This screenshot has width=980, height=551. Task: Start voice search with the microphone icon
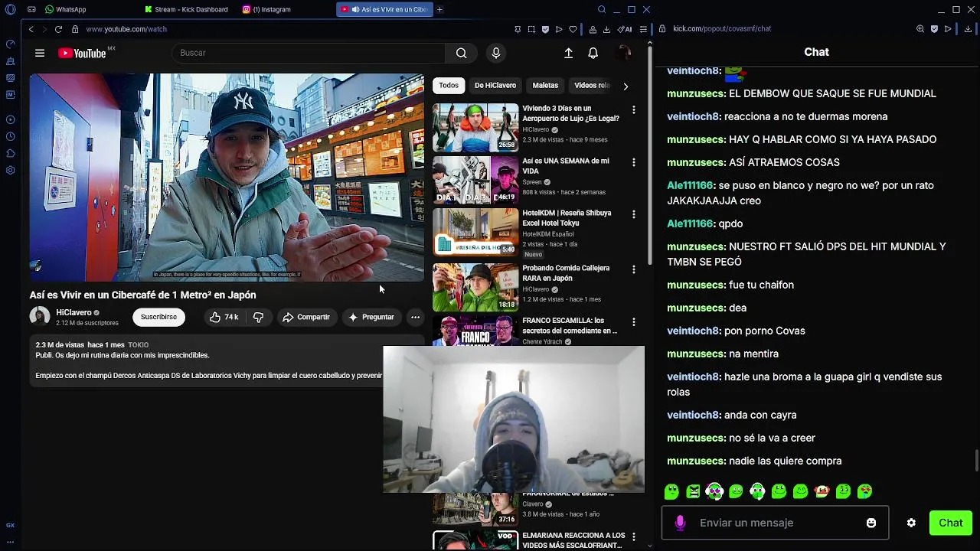click(x=496, y=53)
